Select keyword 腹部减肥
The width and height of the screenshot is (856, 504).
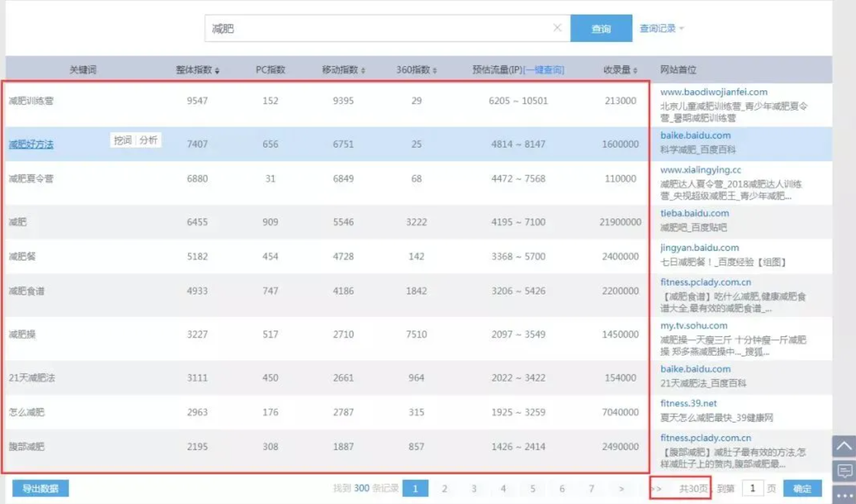tap(26, 447)
